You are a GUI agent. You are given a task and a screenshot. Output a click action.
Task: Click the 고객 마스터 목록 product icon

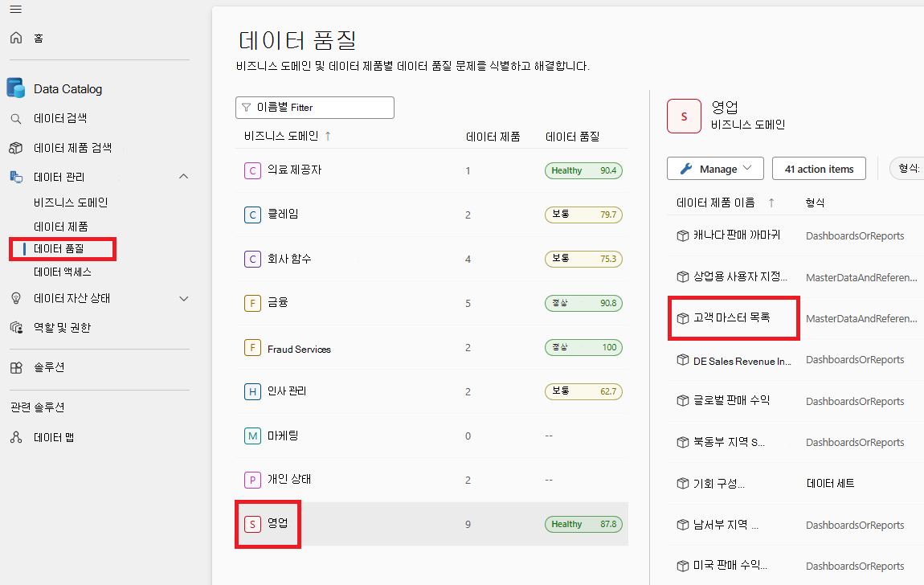(x=682, y=317)
